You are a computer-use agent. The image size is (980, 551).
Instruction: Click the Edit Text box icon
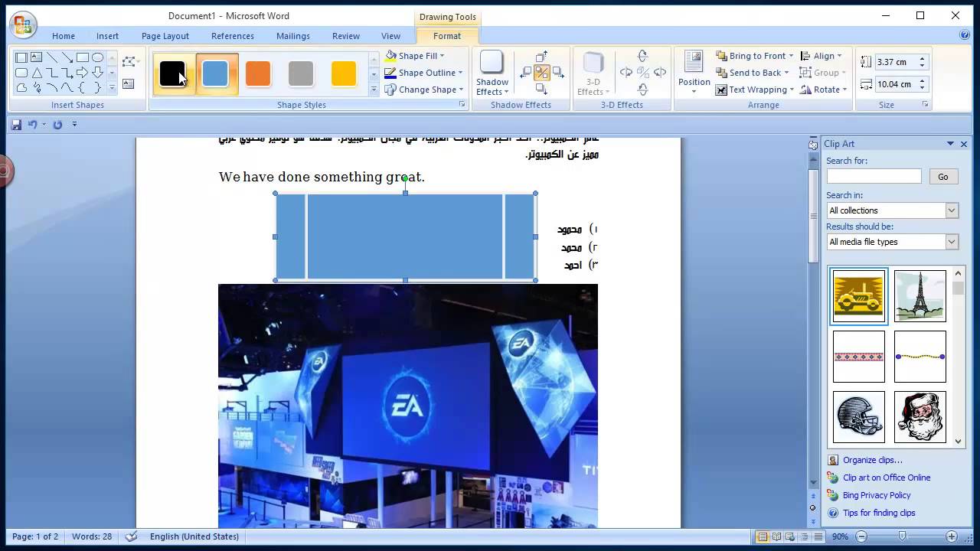tap(128, 84)
